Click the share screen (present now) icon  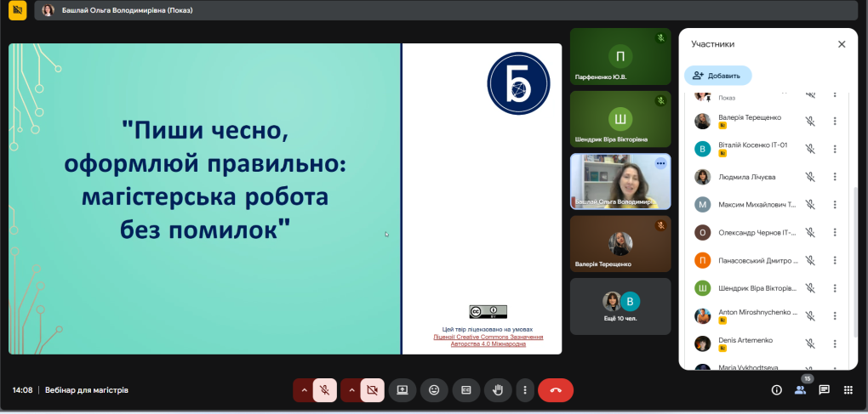403,390
